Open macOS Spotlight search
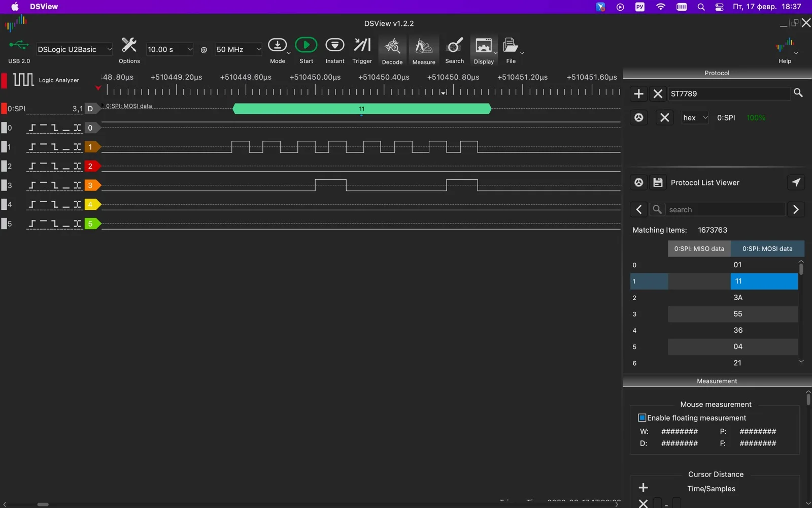The height and width of the screenshot is (508, 812). click(x=701, y=7)
